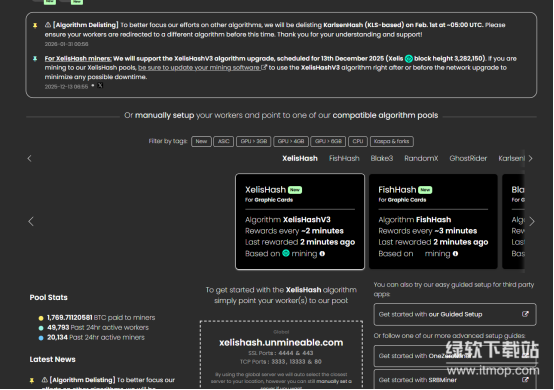Click the New badge on FishHash card

[425, 190]
